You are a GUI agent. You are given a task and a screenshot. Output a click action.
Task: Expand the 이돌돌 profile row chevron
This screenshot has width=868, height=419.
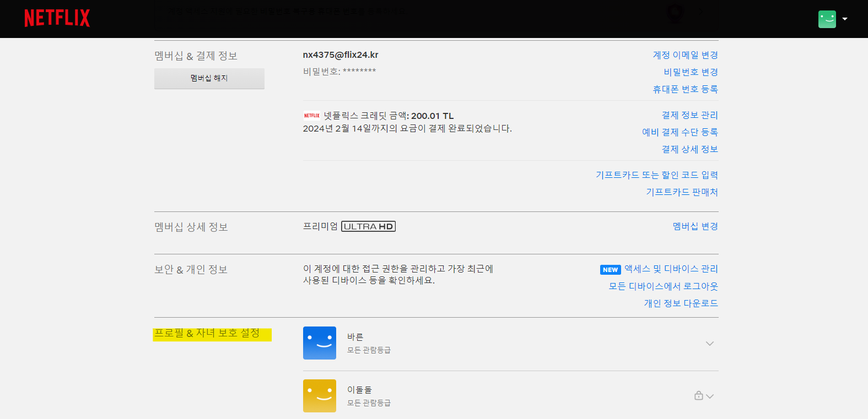[710, 396]
